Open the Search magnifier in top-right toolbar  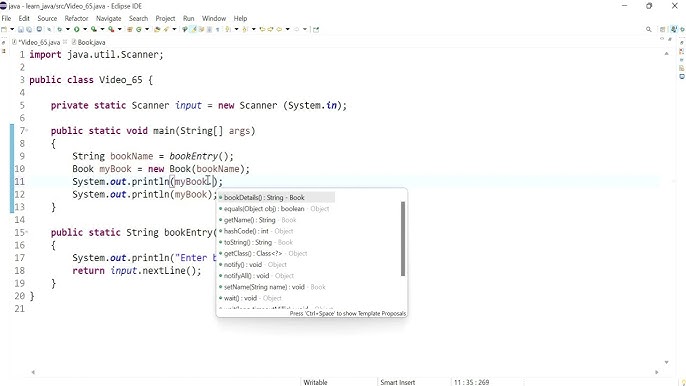coord(648,29)
